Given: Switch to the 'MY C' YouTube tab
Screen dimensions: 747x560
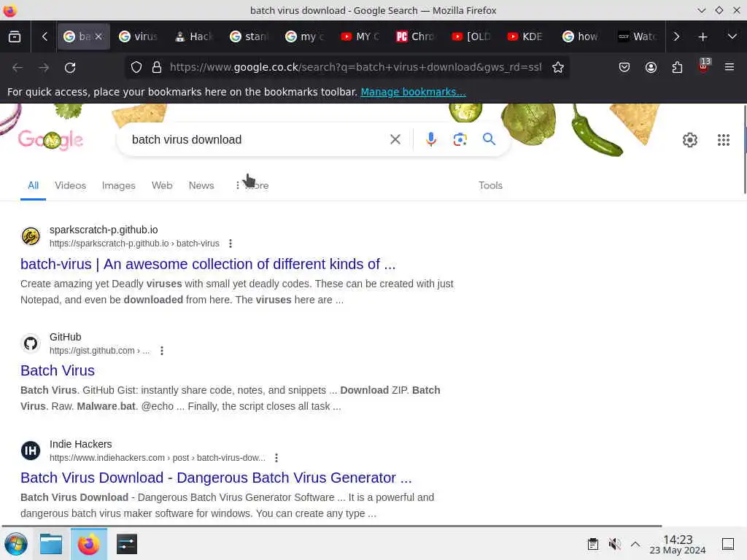Looking at the screenshot, I should pos(360,36).
